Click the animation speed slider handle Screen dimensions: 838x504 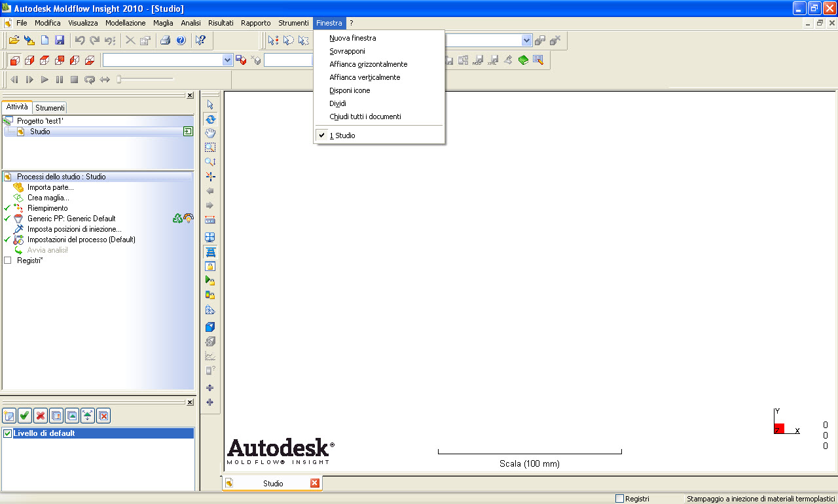pos(119,79)
